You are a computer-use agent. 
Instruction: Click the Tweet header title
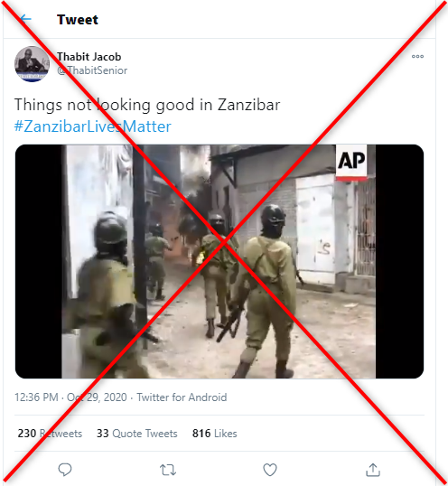tap(78, 20)
